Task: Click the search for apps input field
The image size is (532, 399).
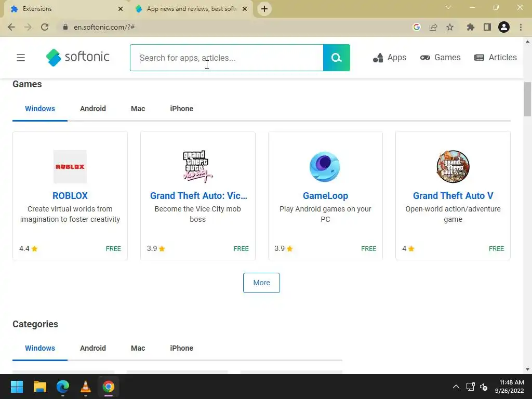Action: [227, 58]
